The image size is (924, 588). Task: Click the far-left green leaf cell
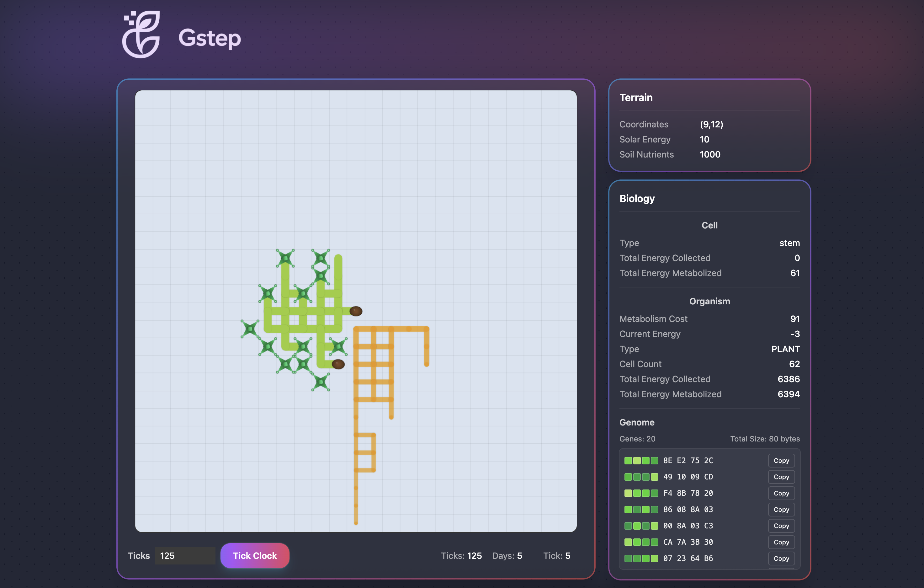pyautogui.click(x=250, y=329)
